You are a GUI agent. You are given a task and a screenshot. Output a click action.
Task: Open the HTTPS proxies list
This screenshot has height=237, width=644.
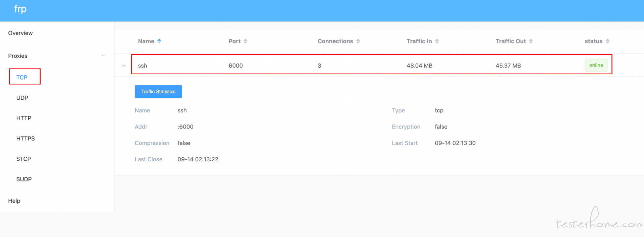tap(25, 139)
